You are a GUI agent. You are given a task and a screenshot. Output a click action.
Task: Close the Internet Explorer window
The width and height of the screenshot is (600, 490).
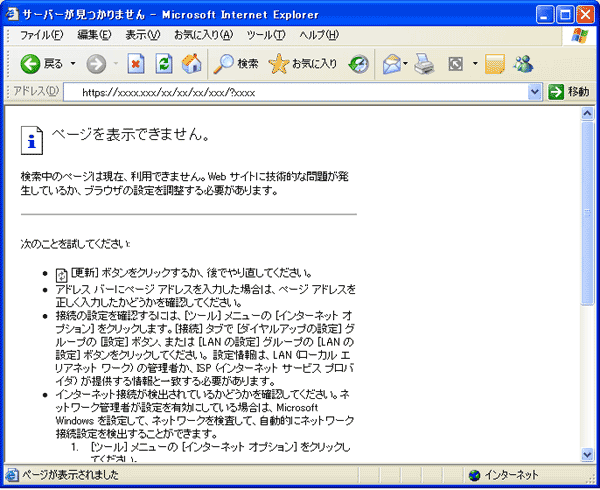(586, 15)
